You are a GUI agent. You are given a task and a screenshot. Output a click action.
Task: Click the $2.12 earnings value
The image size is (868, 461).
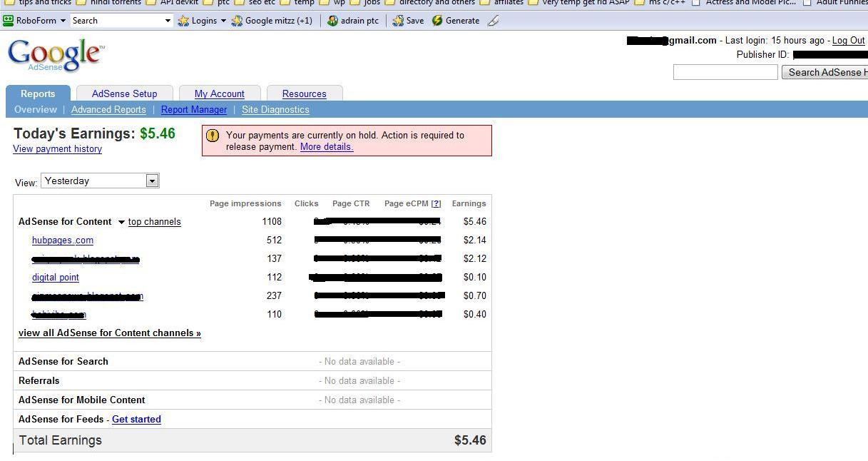(474, 259)
